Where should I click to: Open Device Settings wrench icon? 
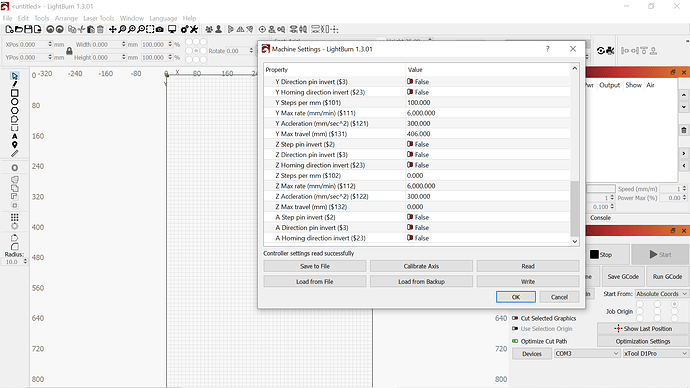click(x=194, y=29)
